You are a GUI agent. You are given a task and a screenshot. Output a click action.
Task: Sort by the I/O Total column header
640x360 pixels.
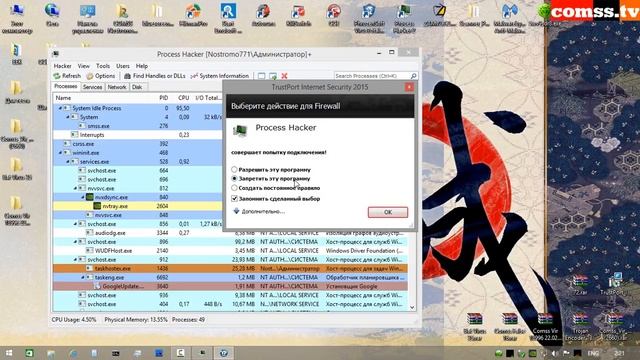coord(208,98)
